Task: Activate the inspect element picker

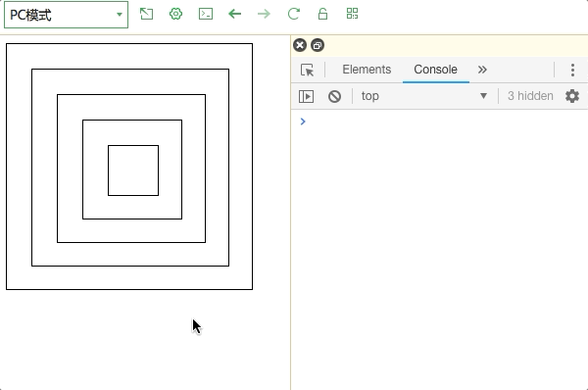Action: [307, 71]
